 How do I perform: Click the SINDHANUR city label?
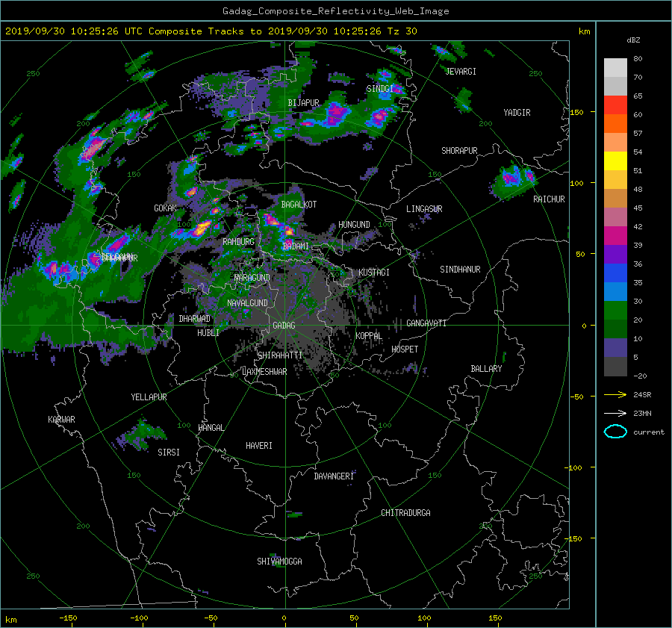tap(460, 270)
